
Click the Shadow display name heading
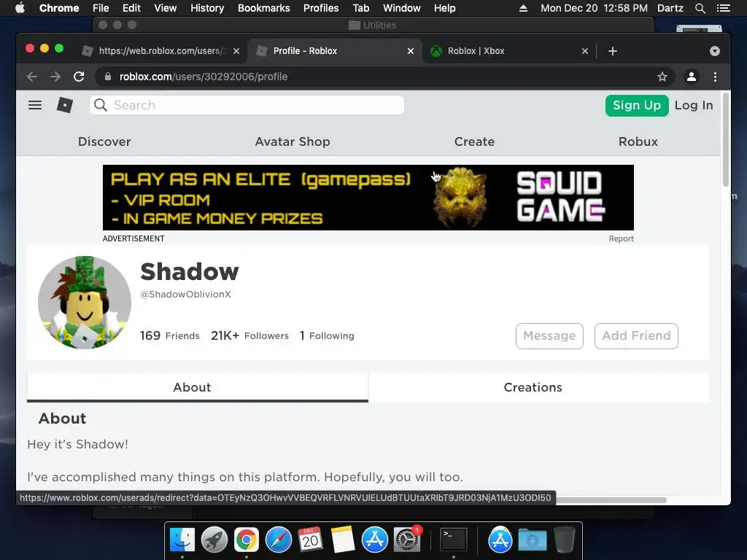(190, 271)
